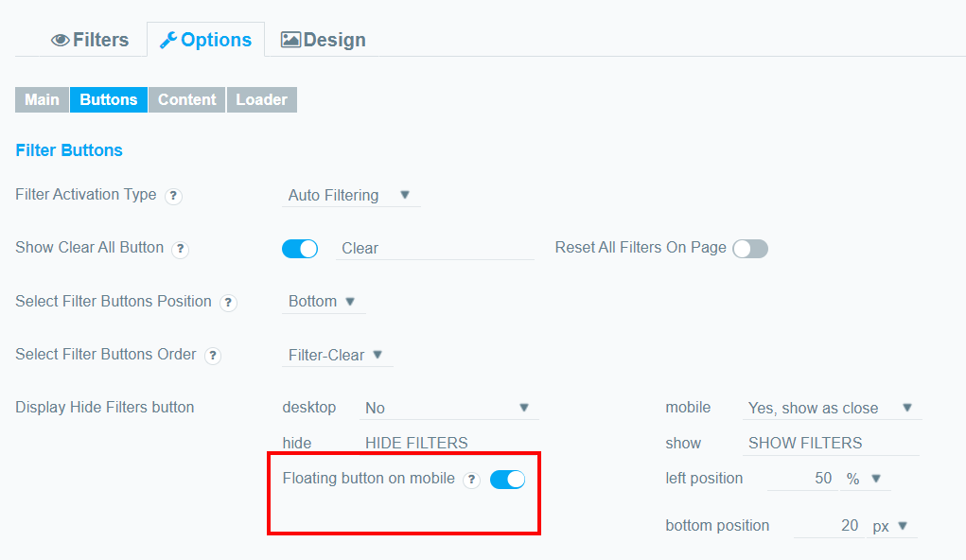Click help icon for Floating button on mobile
This screenshot has height=560, width=966.
tap(472, 480)
